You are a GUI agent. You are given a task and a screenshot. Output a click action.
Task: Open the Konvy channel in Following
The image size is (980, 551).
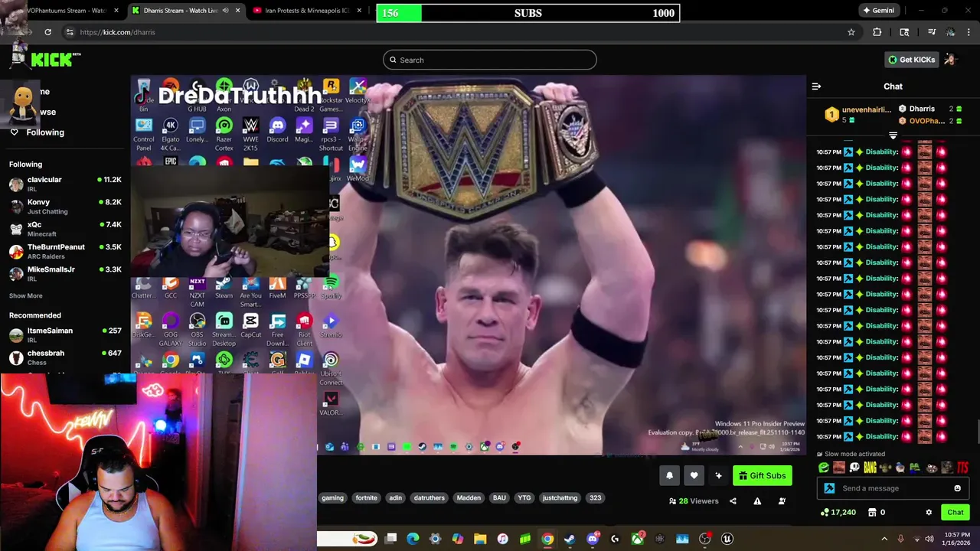[x=66, y=207]
